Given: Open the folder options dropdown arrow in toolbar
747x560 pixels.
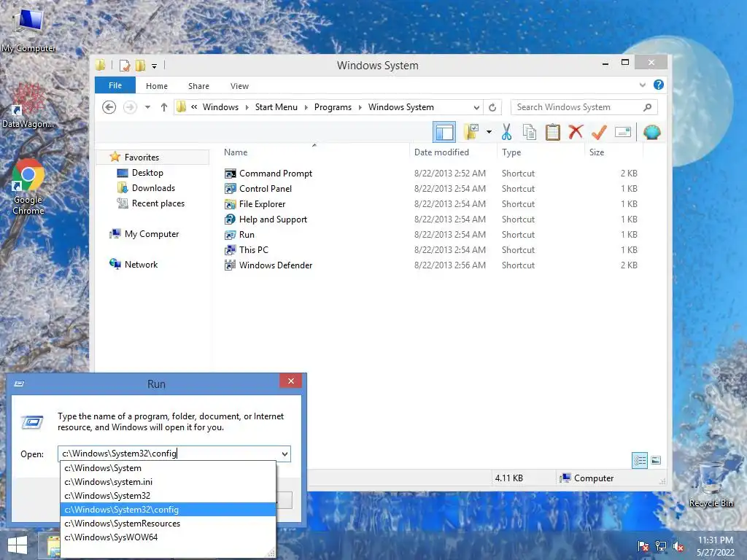Looking at the screenshot, I should pyautogui.click(x=489, y=132).
